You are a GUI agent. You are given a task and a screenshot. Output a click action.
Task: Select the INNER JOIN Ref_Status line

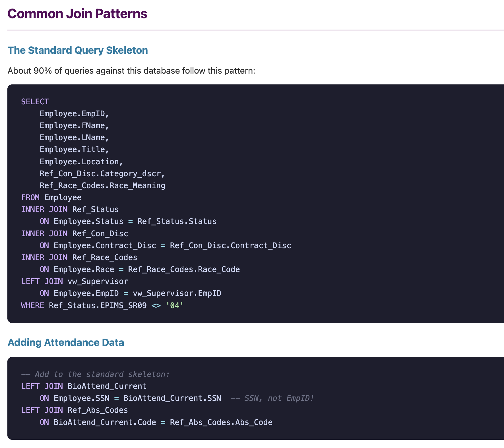[x=70, y=209]
